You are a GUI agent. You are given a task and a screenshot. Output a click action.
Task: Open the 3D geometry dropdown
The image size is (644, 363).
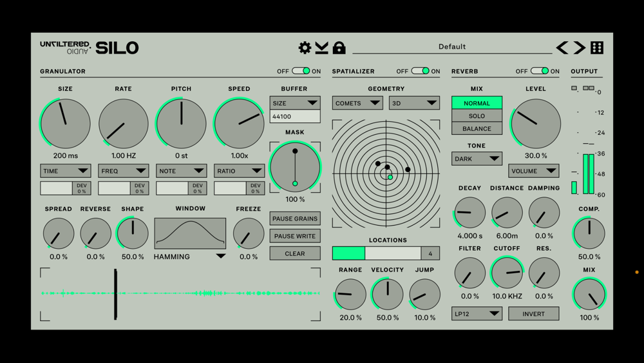point(414,103)
